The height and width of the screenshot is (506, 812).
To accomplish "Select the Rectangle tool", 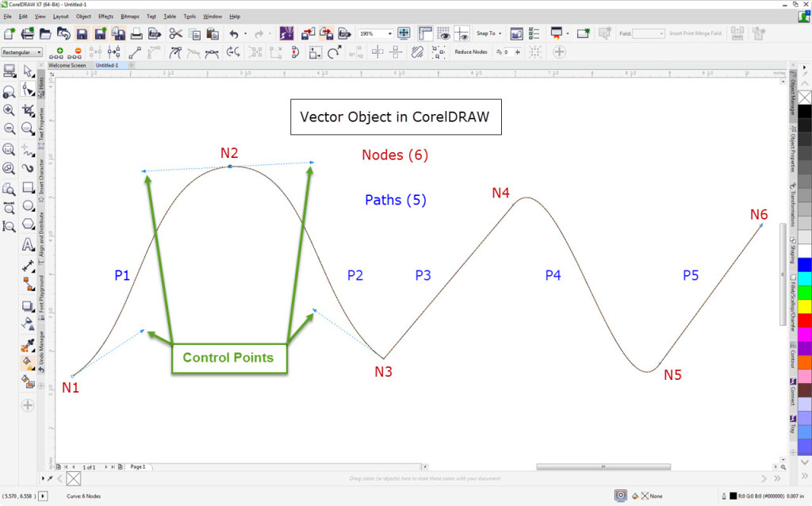I will [28, 187].
